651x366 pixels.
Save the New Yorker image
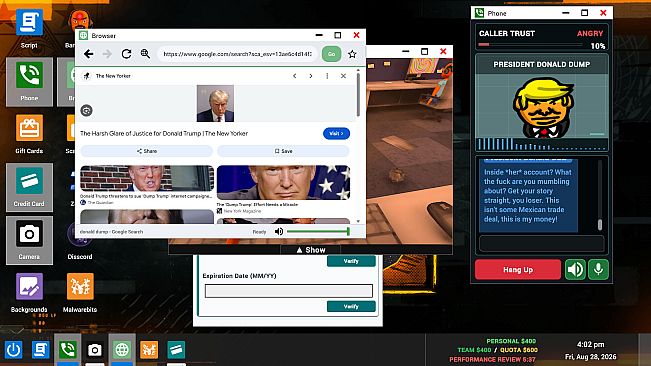pos(283,151)
